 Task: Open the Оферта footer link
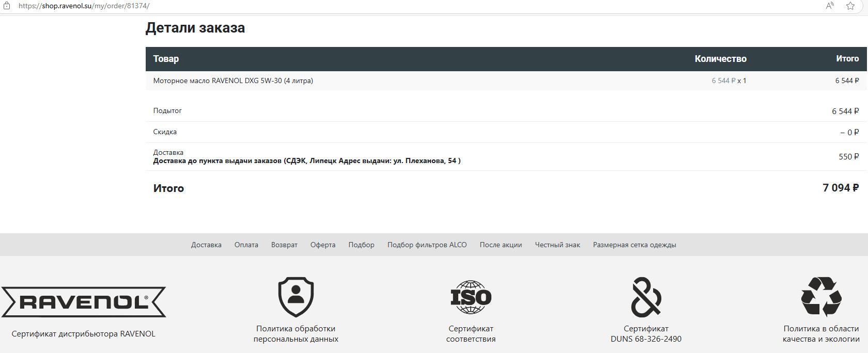pos(323,245)
